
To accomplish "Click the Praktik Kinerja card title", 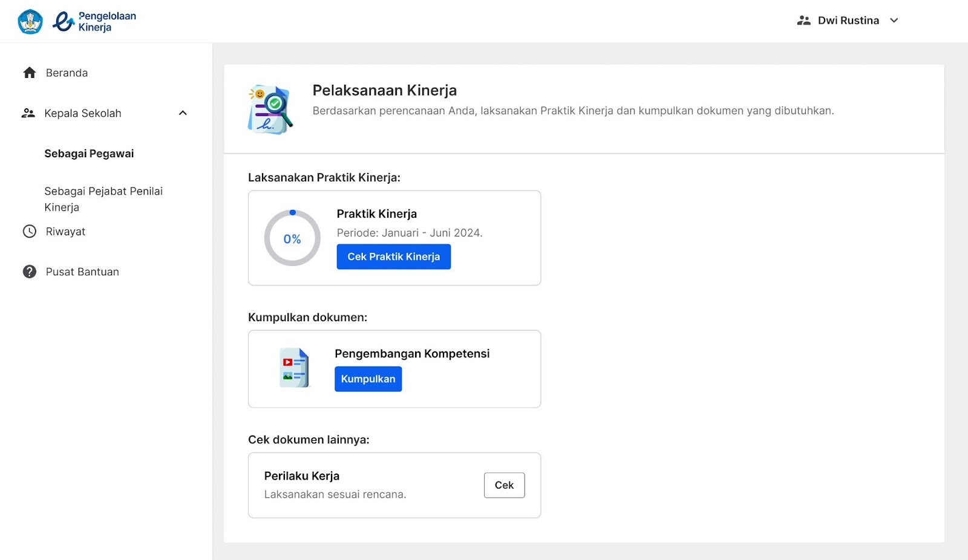I will tap(377, 214).
